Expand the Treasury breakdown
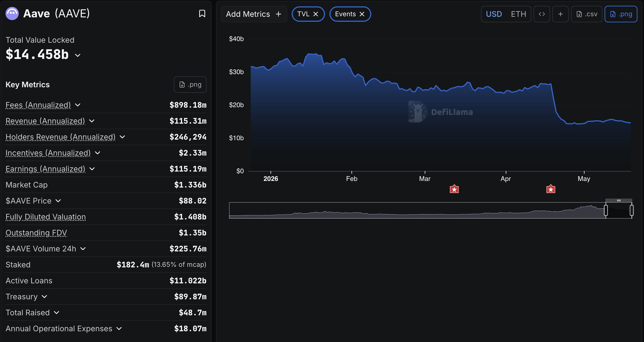The width and height of the screenshot is (644, 342). [x=44, y=297]
